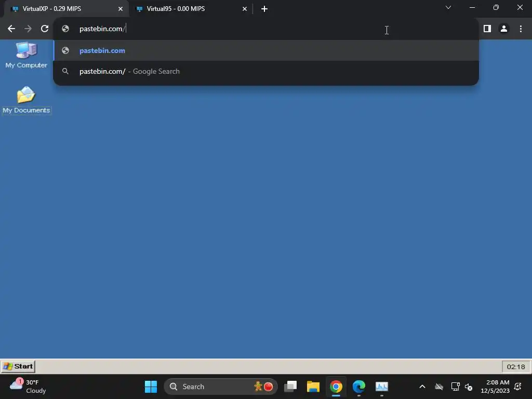Click the Windows taskbar Search box
The image size is (532, 399).
(x=221, y=387)
